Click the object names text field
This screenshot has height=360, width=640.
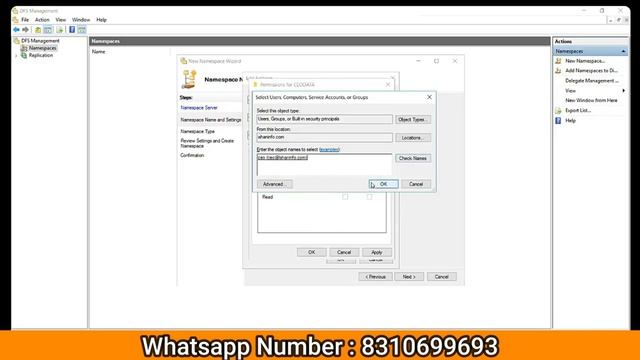coord(324,164)
